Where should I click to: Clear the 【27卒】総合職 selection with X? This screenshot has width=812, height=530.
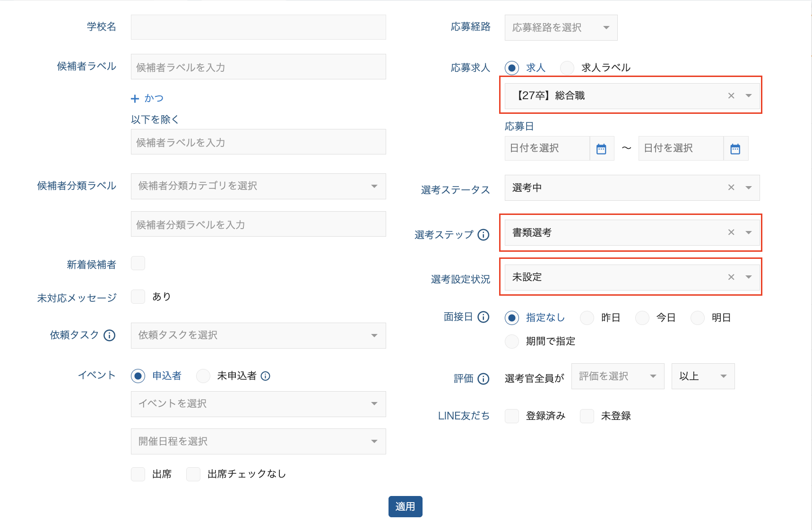pyautogui.click(x=731, y=96)
